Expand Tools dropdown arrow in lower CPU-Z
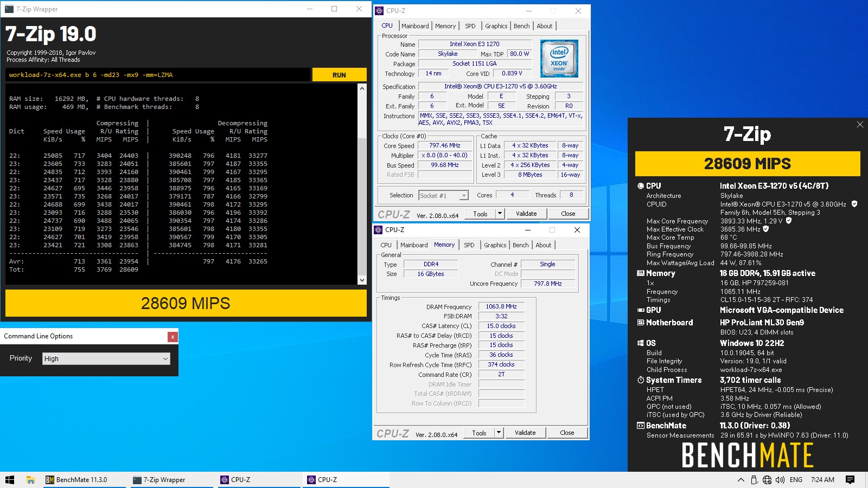Screen dimensions: 868x488 [499, 433]
